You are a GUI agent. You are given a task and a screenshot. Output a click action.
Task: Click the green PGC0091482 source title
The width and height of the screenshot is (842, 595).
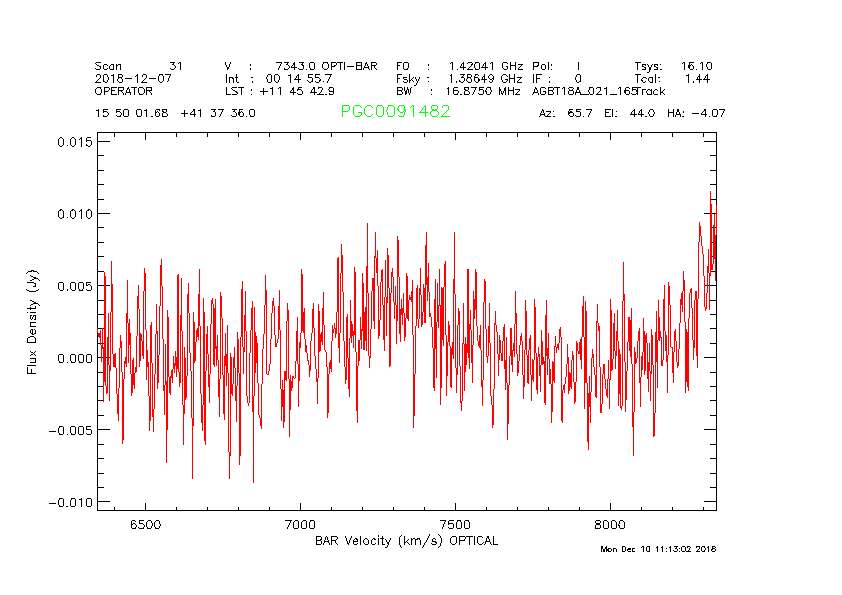[395, 112]
